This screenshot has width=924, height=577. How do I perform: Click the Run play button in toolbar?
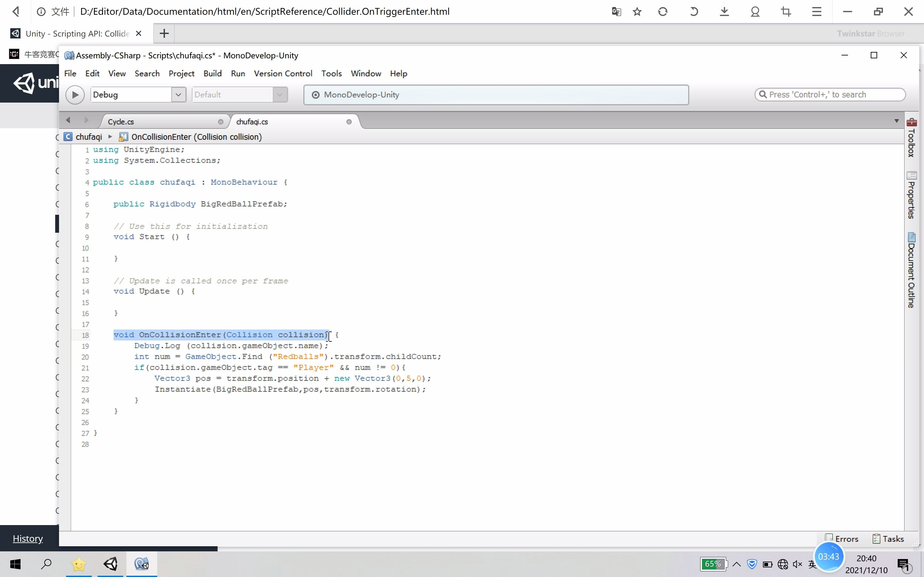coord(75,95)
